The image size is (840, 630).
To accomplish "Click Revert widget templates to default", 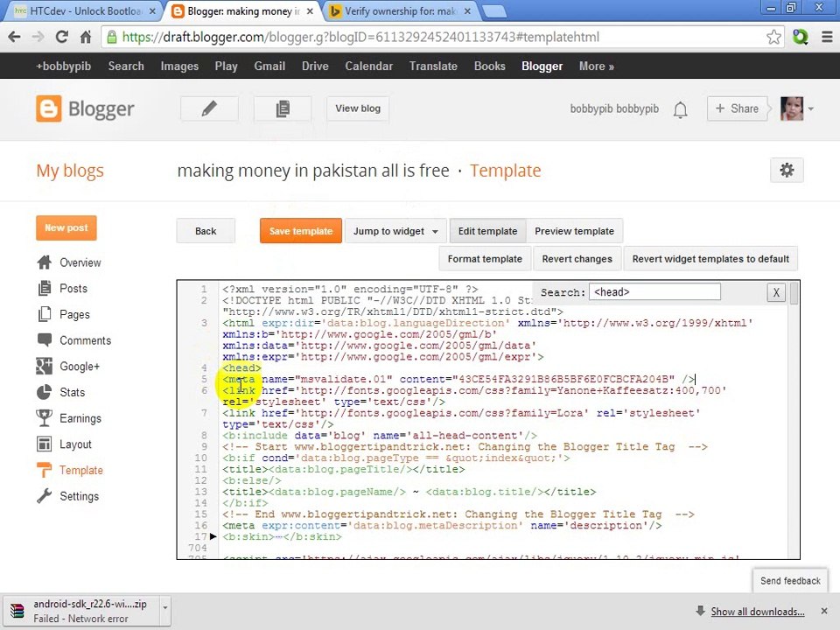I will point(710,259).
